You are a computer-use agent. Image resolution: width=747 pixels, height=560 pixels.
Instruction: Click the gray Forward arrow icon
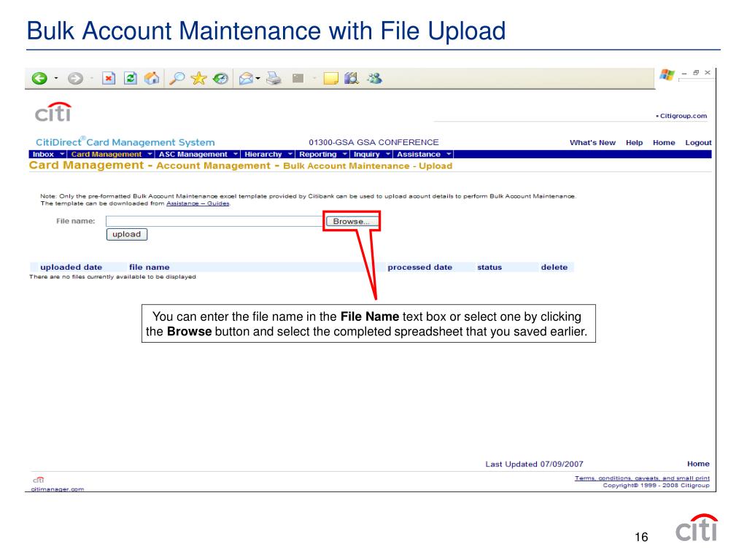tap(75, 78)
